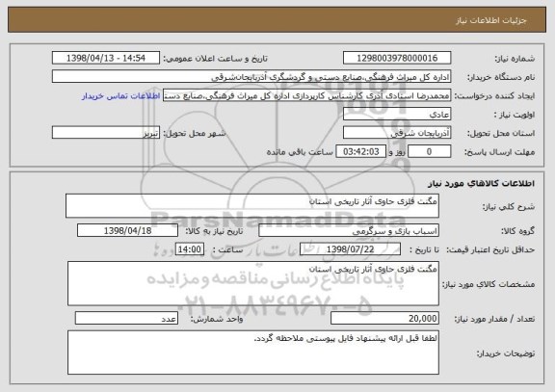Click the delivery province field آذربایجان شرقی
This screenshot has width=555, height=392.
[397, 133]
